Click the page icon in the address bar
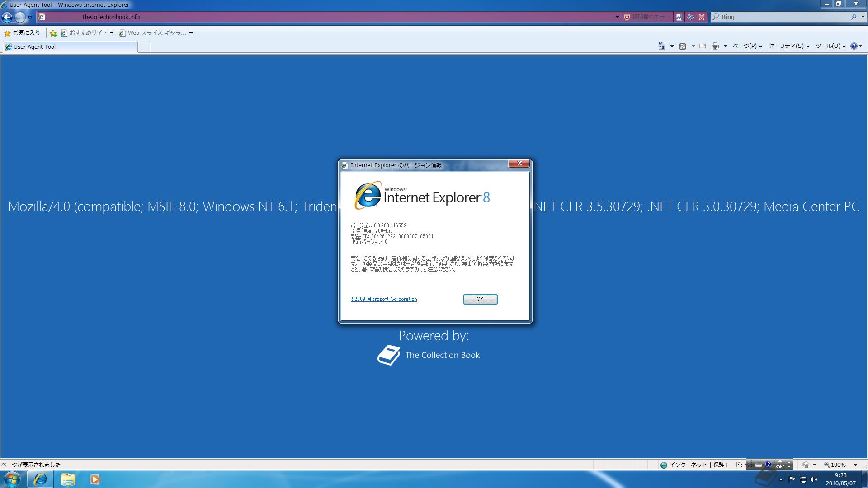Screen dimensions: 868x488 click(42, 17)
